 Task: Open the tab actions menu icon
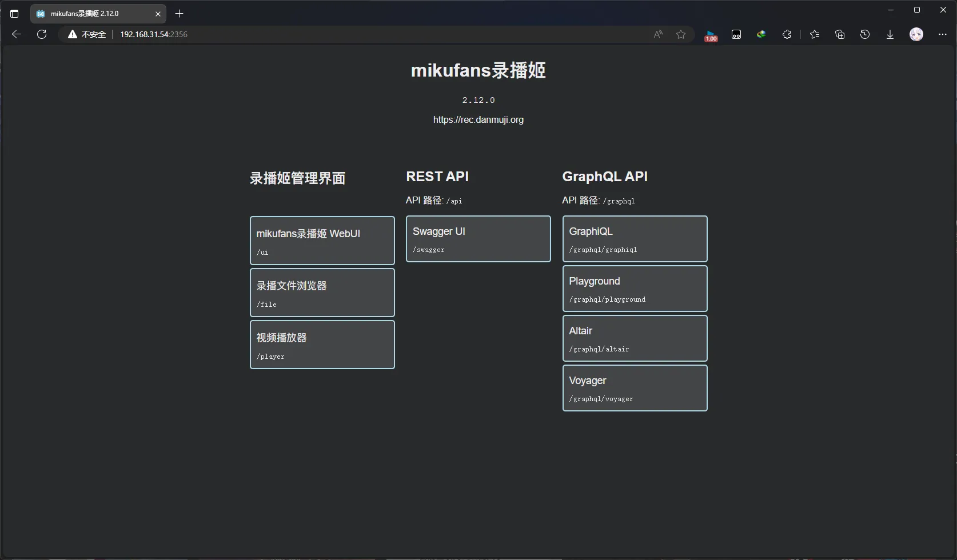pyautogui.click(x=14, y=14)
